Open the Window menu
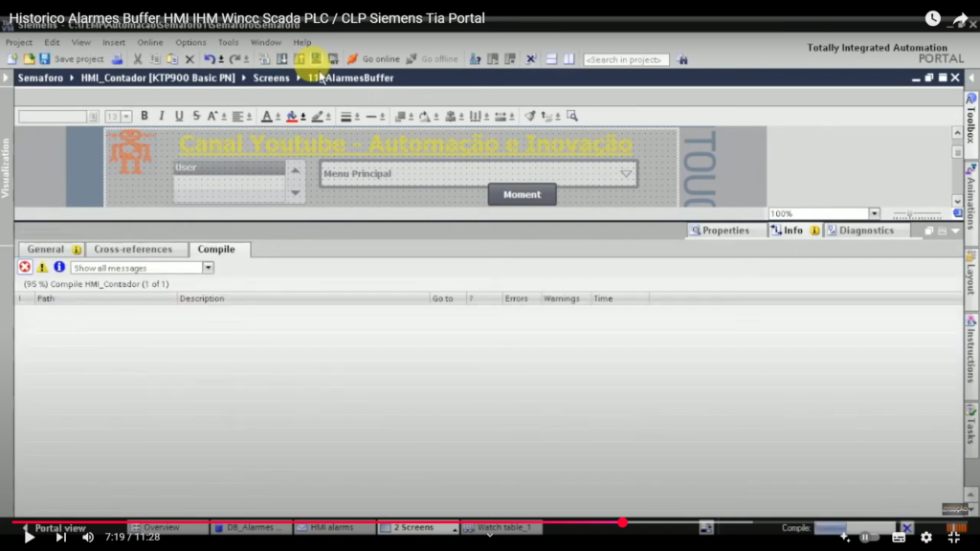 pos(266,42)
